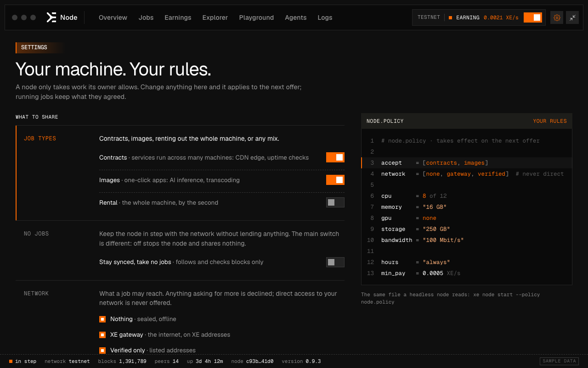Screen dimensions: 588x368
Task: Open the Jobs tab
Action: (146, 17)
